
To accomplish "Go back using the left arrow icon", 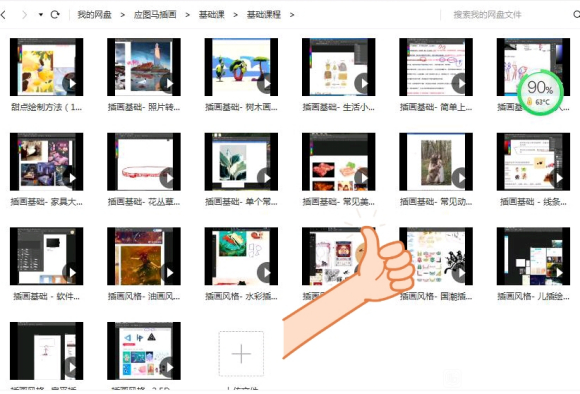I will [3, 15].
